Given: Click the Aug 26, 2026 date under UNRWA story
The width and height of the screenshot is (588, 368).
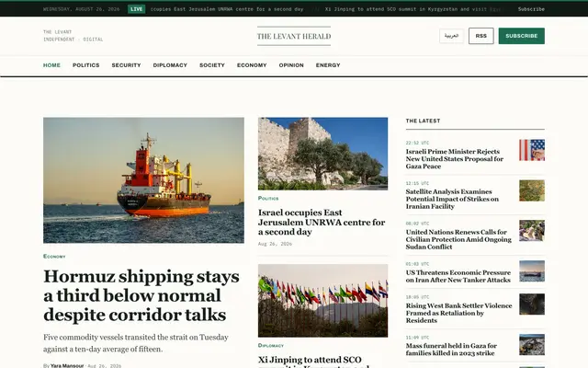Looking at the screenshot, I should coord(275,244).
